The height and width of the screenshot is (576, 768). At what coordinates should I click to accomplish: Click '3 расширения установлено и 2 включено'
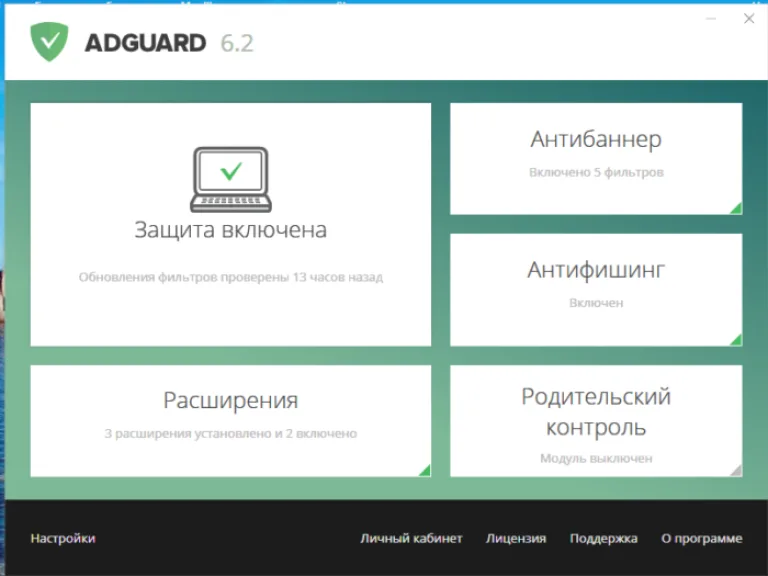(x=231, y=434)
